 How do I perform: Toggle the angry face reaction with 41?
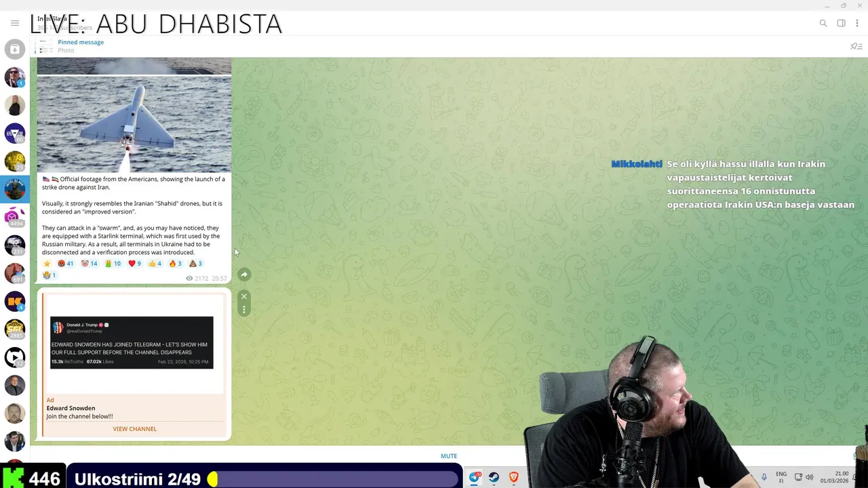[x=66, y=264]
